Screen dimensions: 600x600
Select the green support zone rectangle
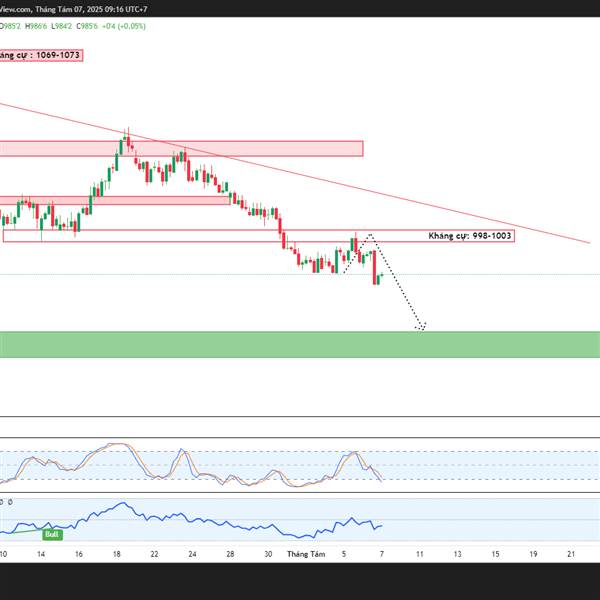(x=300, y=344)
